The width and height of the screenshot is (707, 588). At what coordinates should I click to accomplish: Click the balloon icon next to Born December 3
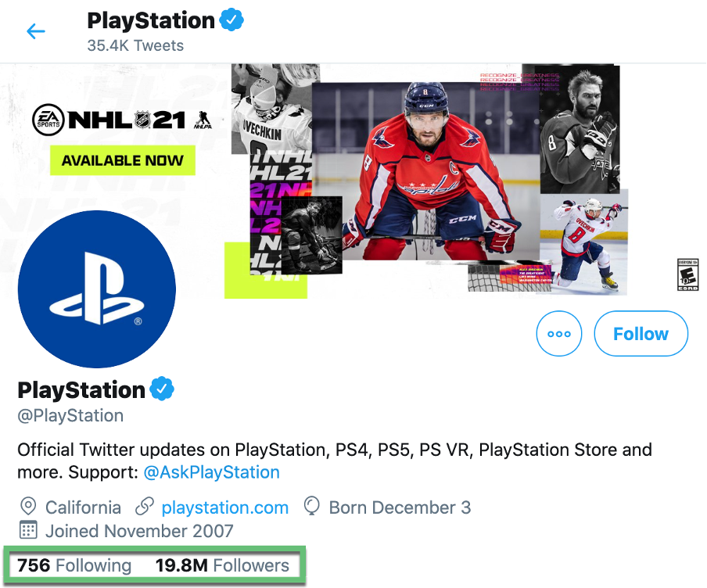pos(313,507)
